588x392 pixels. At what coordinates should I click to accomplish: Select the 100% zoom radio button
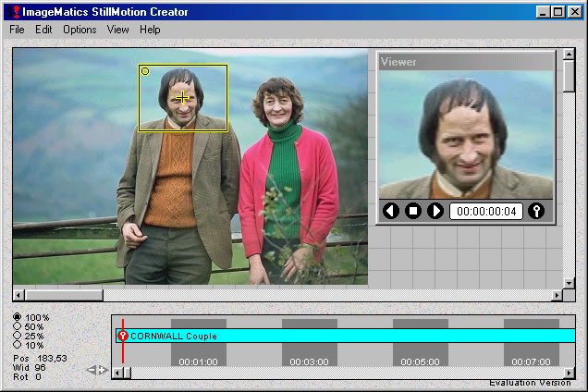coord(18,317)
